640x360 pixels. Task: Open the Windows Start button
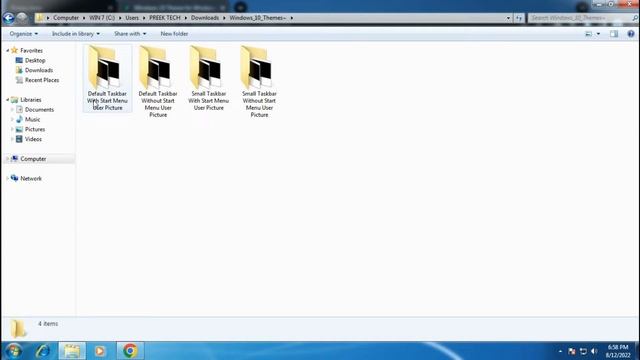click(13, 351)
